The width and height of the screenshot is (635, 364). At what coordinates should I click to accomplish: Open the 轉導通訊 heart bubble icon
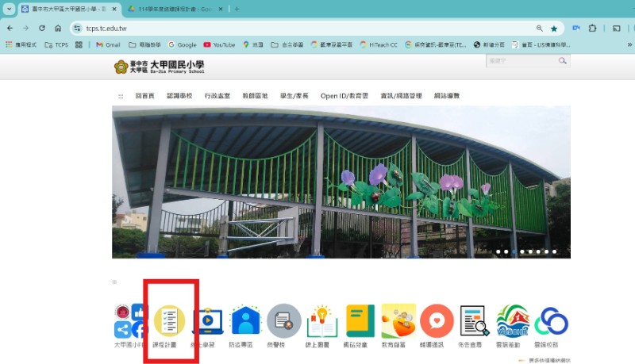tap(437, 321)
